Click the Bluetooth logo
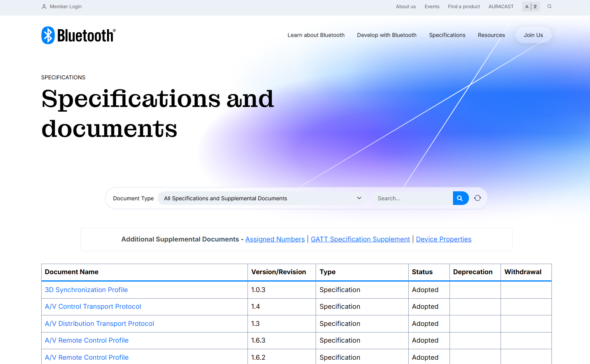Image resolution: width=590 pixels, height=364 pixels. [78, 35]
